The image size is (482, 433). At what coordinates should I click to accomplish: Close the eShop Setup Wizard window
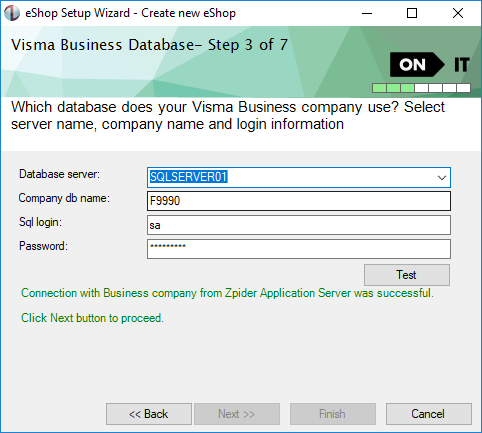point(458,13)
